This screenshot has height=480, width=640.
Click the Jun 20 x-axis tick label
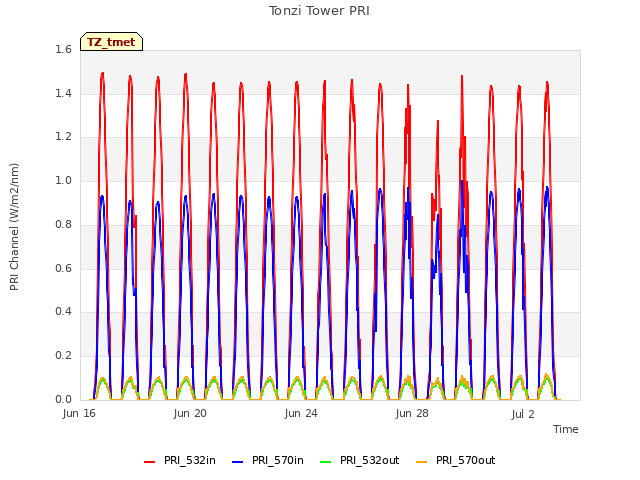[x=190, y=413]
